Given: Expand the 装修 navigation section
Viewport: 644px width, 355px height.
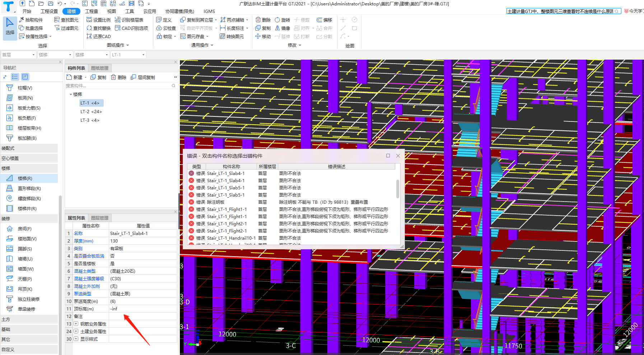Looking at the screenshot, I should coord(29,218).
